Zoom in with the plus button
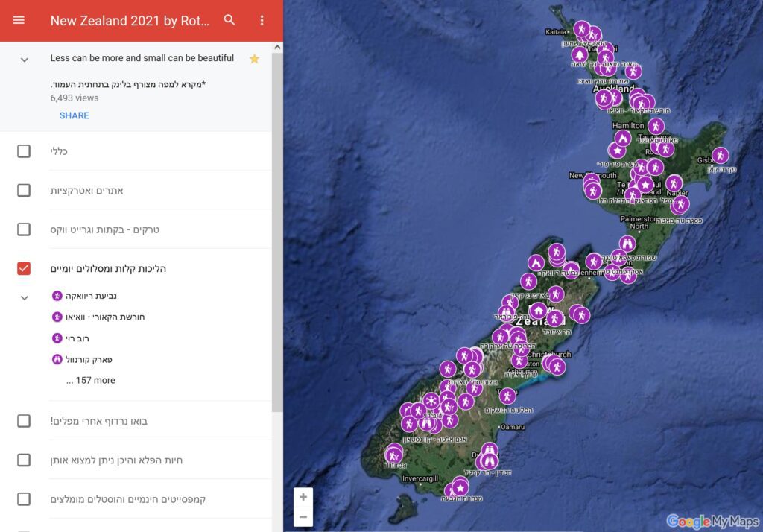The height and width of the screenshot is (532, 763). click(303, 497)
